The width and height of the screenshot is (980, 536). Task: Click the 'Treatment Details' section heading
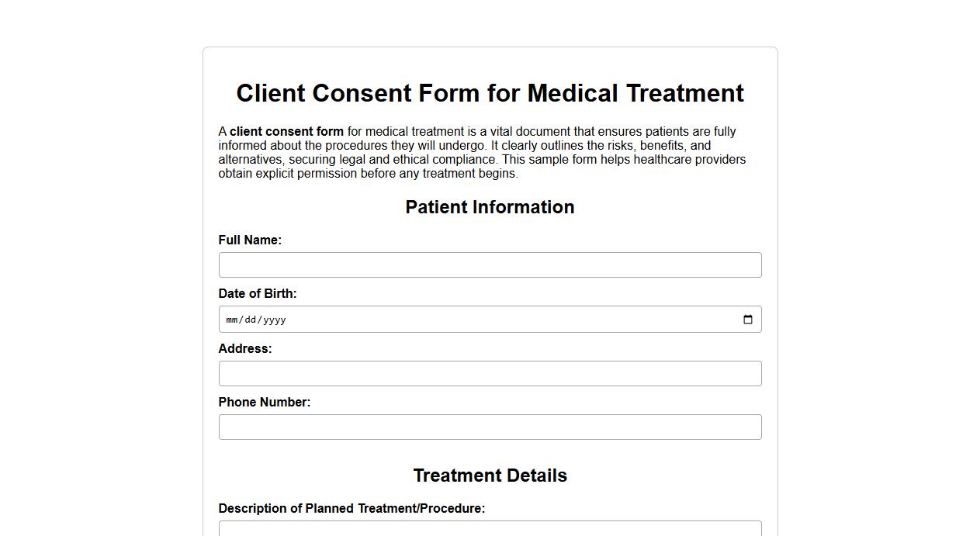(x=490, y=475)
